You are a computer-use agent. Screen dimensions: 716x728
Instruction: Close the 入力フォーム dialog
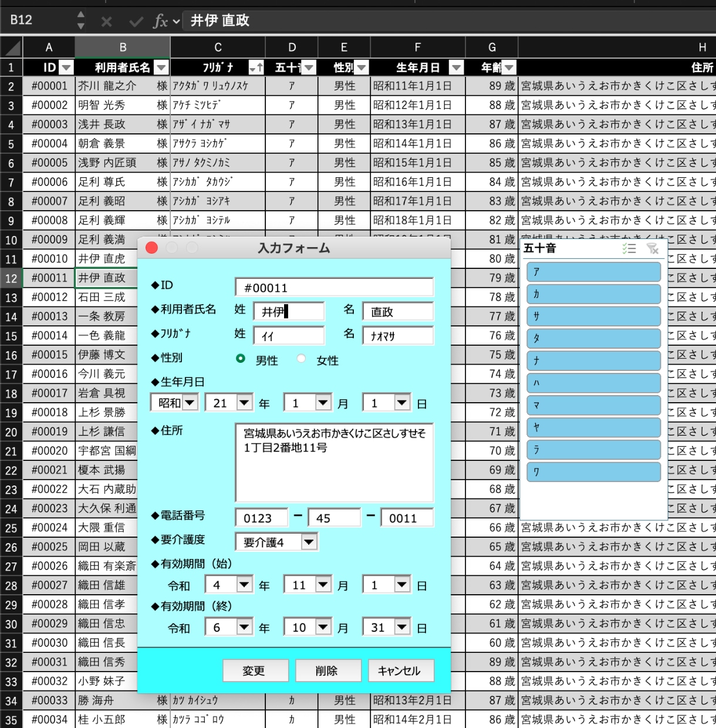151,248
